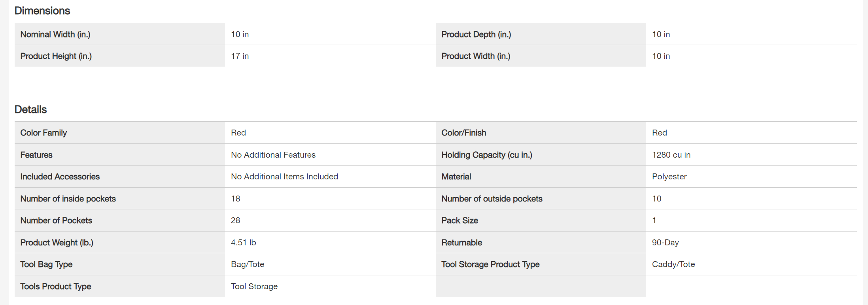Select the Nominal Width (in.) label

[55, 34]
